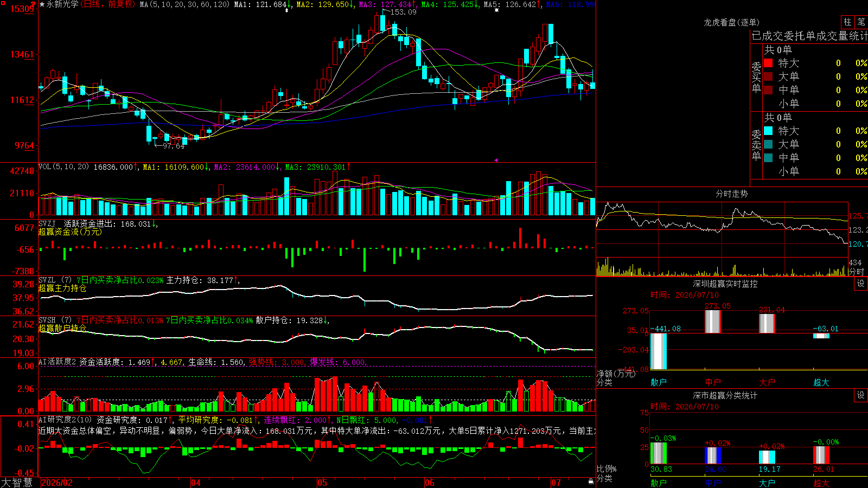Click the red 特大 buy-order color swatch

pyautogui.click(x=768, y=63)
